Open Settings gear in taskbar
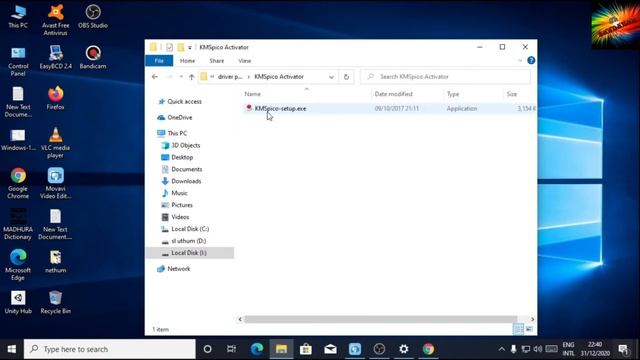640x360 pixels. (x=404, y=349)
